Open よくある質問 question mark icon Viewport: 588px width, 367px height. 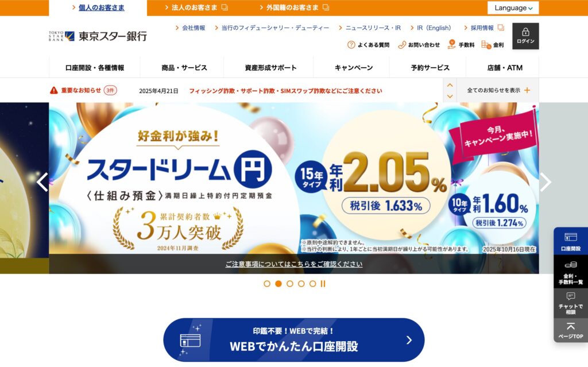pyautogui.click(x=351, y=45)
